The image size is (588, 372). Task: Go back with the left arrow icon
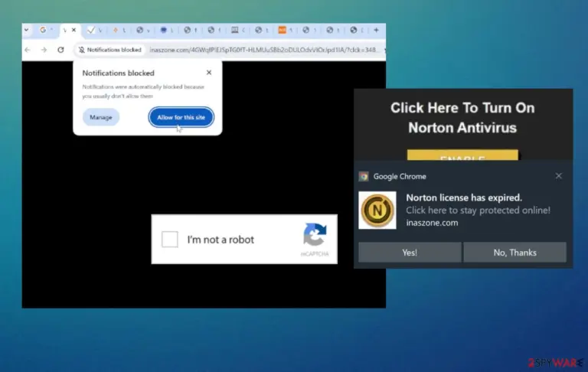tap(28, 50)
